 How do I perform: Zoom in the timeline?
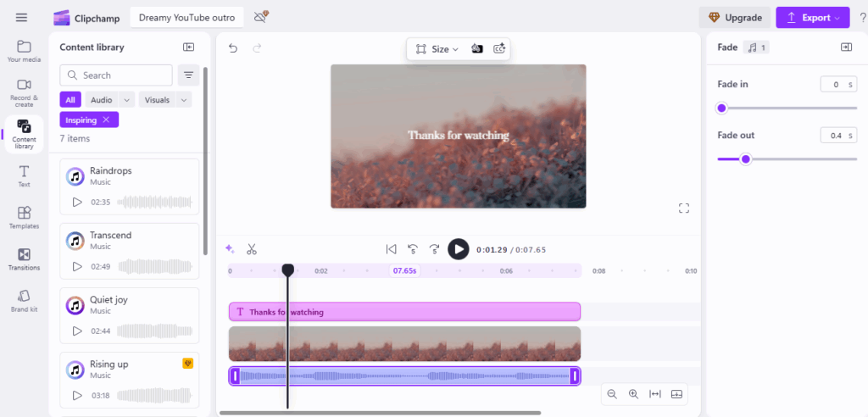coord(633,394)
